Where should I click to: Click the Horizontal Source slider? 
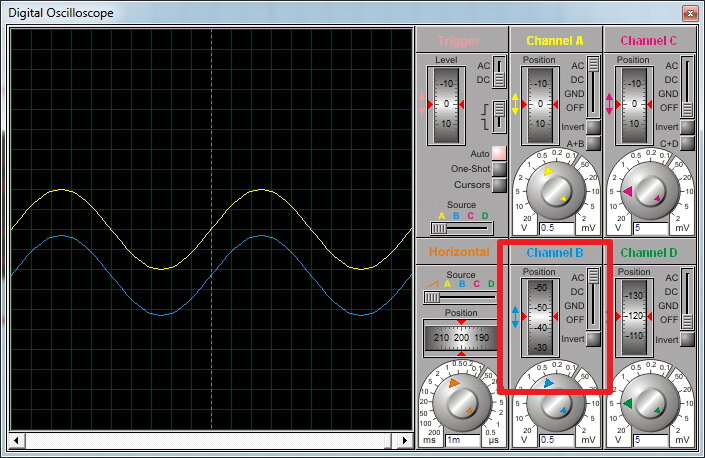[460, 297]
